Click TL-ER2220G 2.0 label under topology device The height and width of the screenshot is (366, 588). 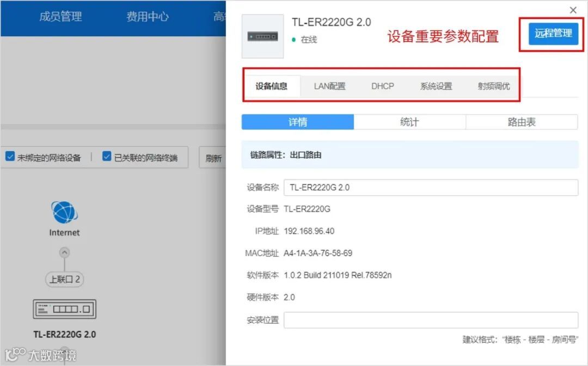pyautogui.click(x=64, y=334)
